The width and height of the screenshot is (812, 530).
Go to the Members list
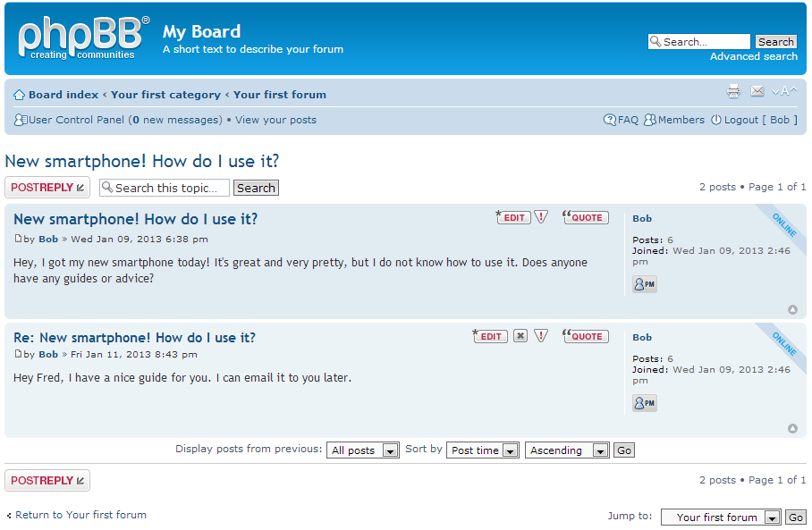click(674, 120)
